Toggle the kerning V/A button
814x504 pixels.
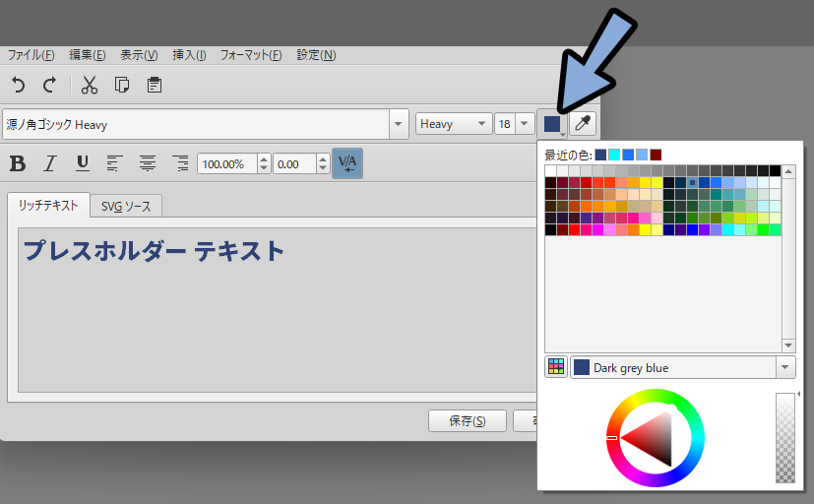coord(347,163)
